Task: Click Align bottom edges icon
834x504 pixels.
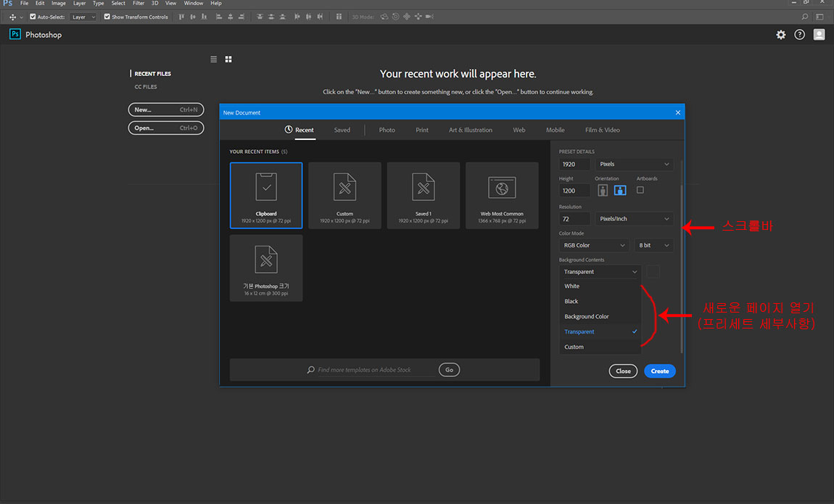Action: click(x=204, y=17)
